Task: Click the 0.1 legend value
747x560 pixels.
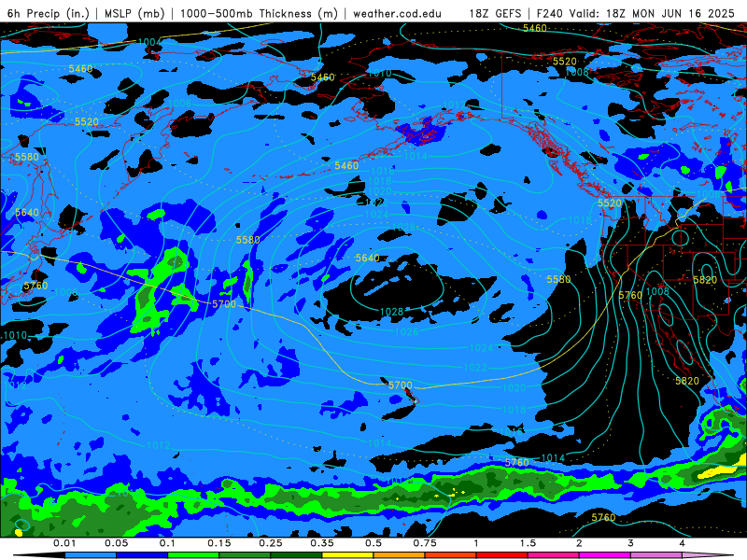Action: pyautogui.click(x=167, y=543)
